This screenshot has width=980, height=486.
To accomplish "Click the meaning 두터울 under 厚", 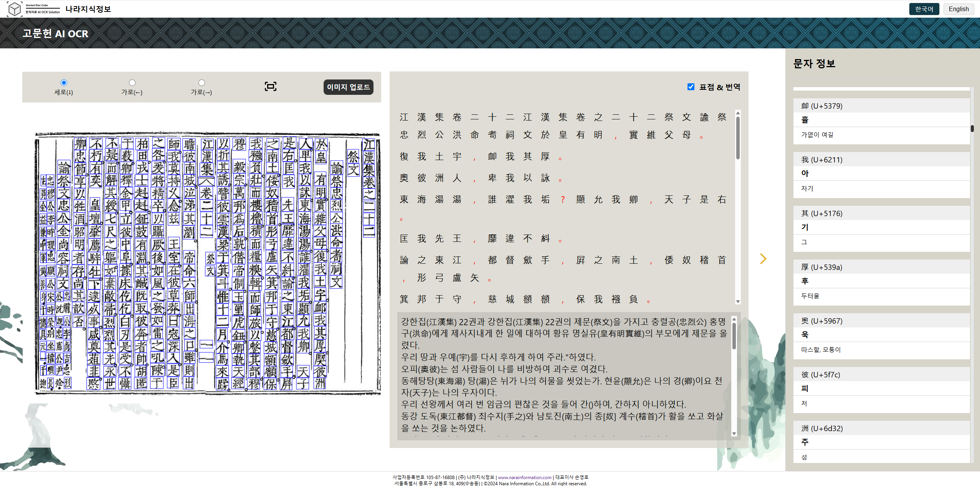I will click(x=810, y=296).
